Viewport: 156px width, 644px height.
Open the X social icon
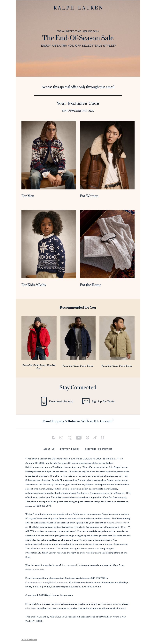click(69, 437)
